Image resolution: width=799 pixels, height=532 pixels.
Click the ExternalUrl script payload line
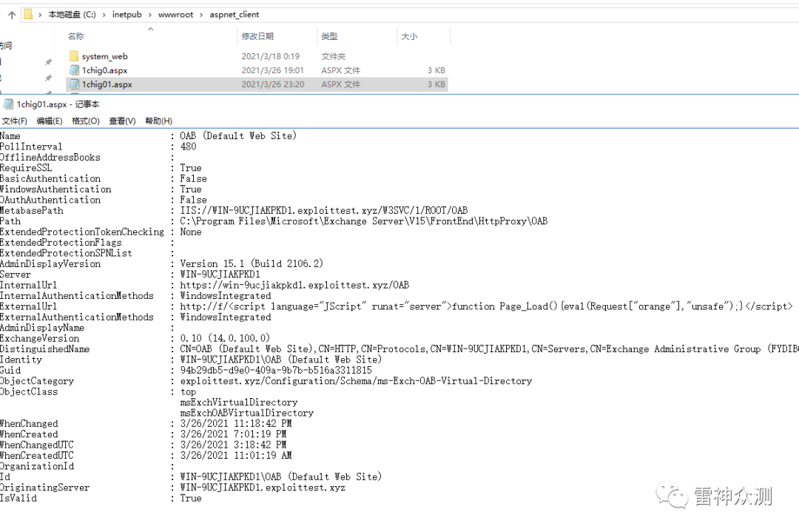pyautogui.click(x=487, y=306)
